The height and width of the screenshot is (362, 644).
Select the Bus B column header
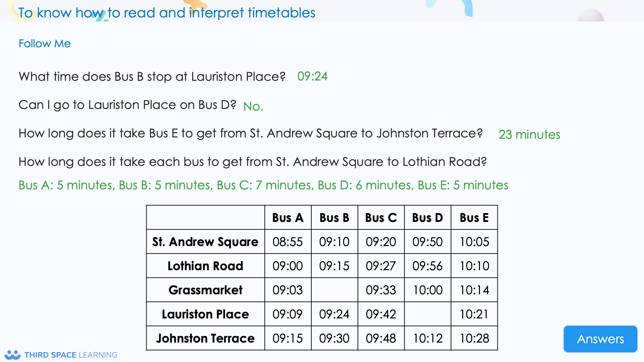tap(334, 218)
